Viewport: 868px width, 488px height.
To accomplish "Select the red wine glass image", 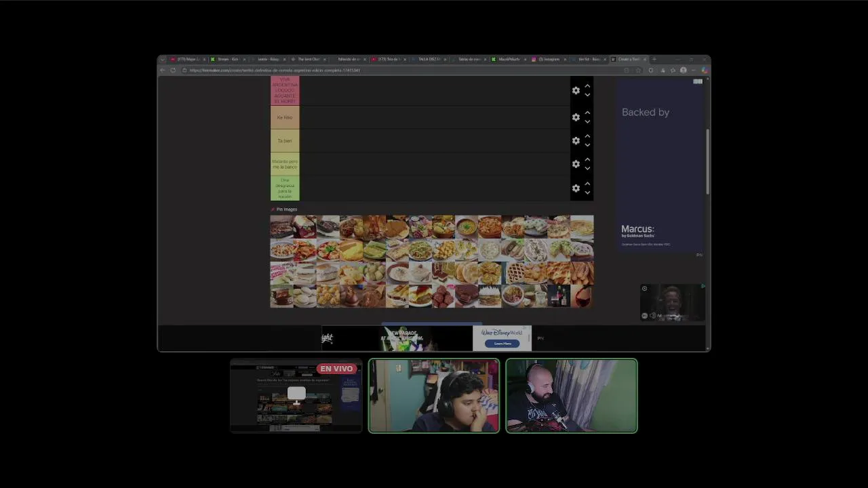I will coord(582,296).
